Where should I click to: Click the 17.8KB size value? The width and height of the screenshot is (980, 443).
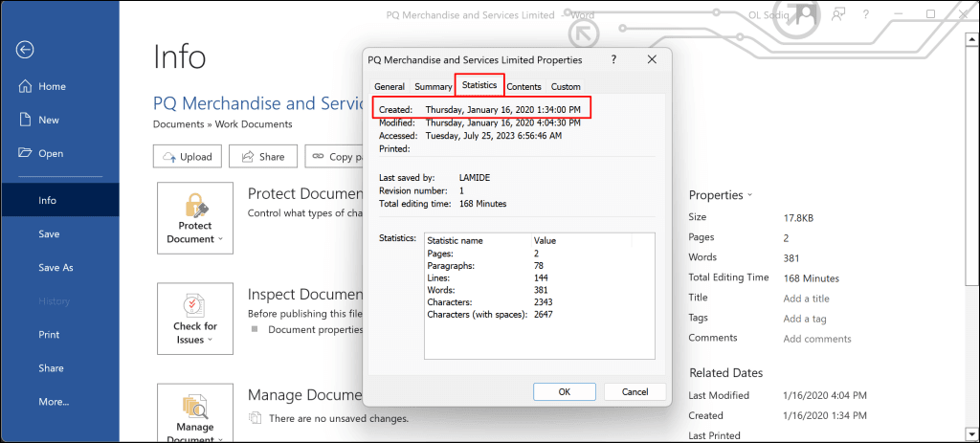click(798, 218)
